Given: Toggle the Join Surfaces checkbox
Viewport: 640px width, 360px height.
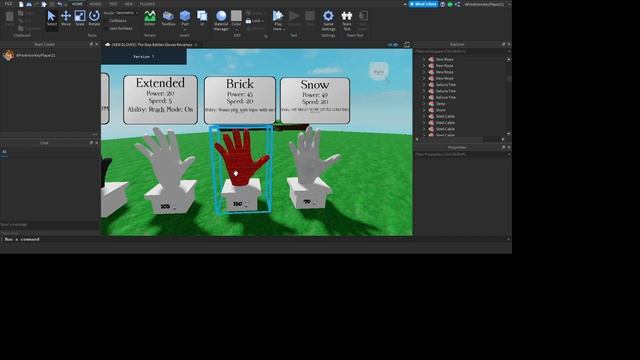Looking at the screenshot, I should tap(106, 29).
